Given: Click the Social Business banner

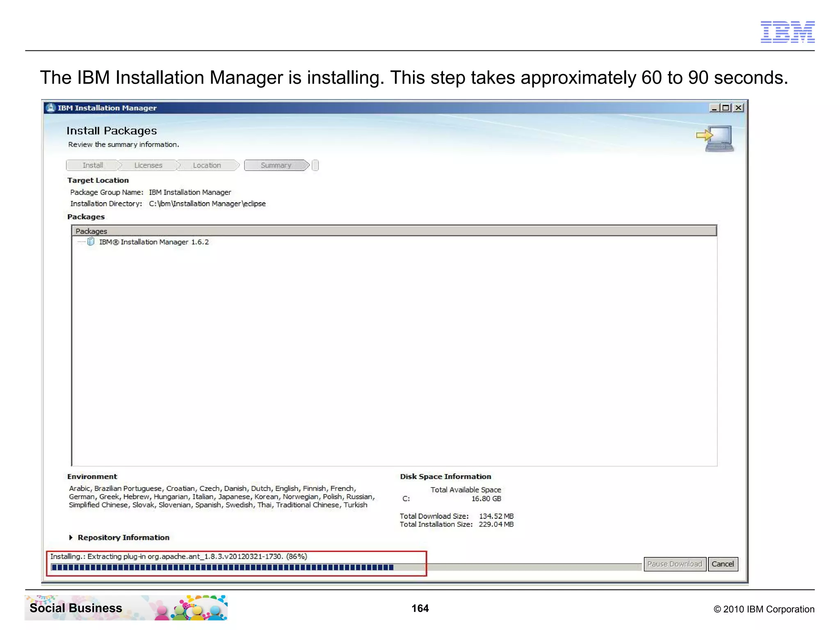Looking at the screenshot, I should tap(126, 608).
